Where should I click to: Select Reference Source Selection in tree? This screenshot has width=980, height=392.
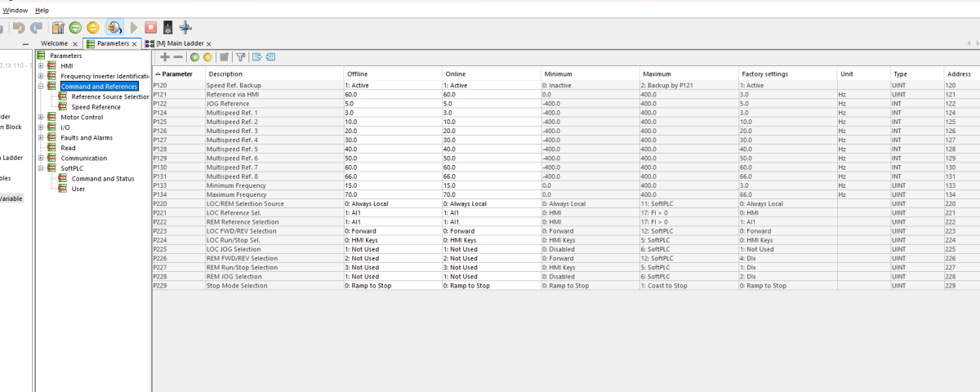[110, 96]
